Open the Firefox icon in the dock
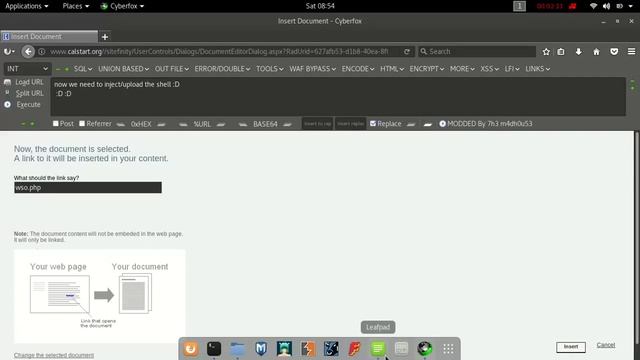640x360 pixels. (191, 349)
